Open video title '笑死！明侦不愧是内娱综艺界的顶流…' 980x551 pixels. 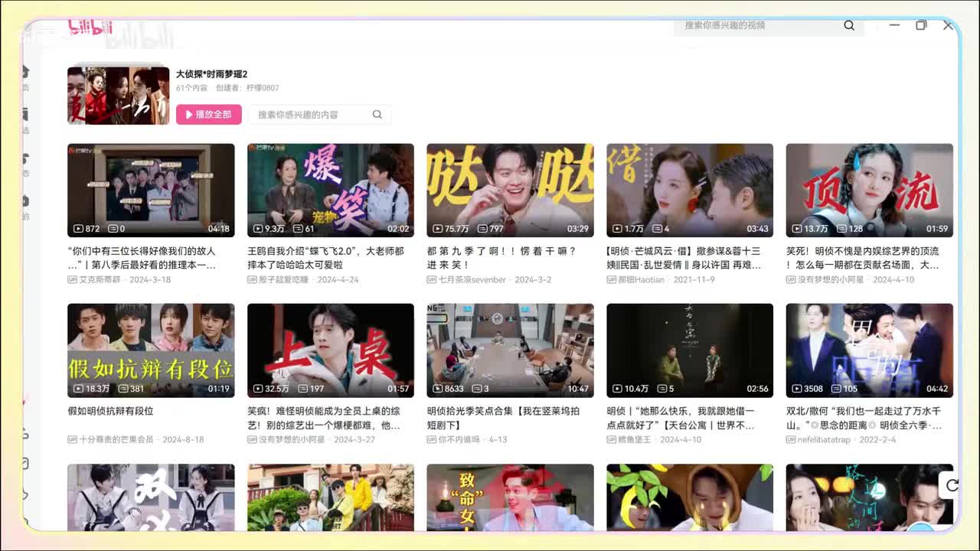point(863,258)
